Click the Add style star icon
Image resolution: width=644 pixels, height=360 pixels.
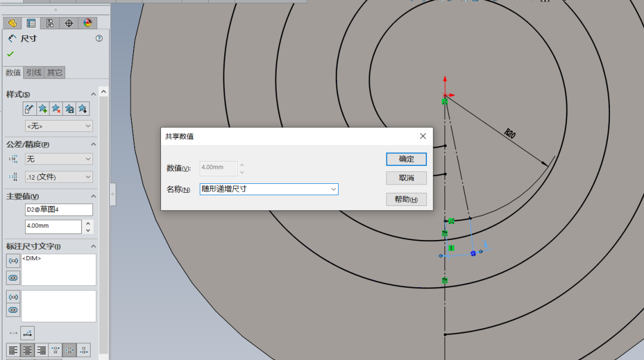pos(43,109)
